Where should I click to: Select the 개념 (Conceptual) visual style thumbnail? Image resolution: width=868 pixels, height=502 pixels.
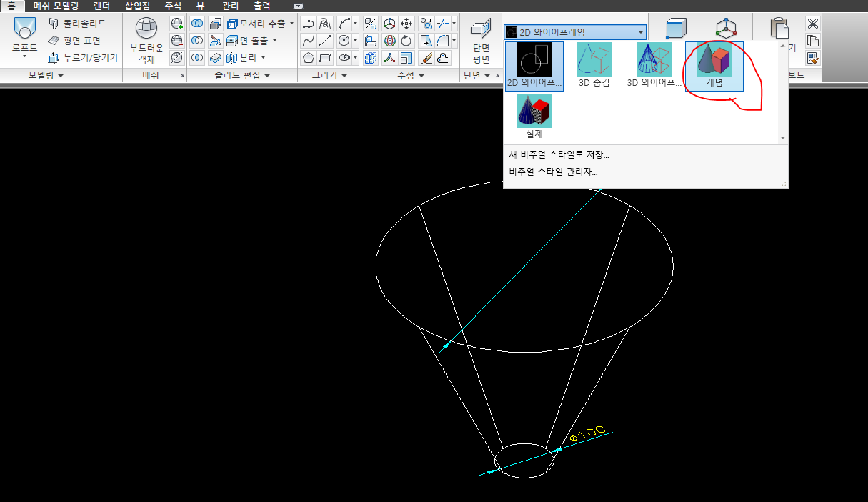[714, 66]
